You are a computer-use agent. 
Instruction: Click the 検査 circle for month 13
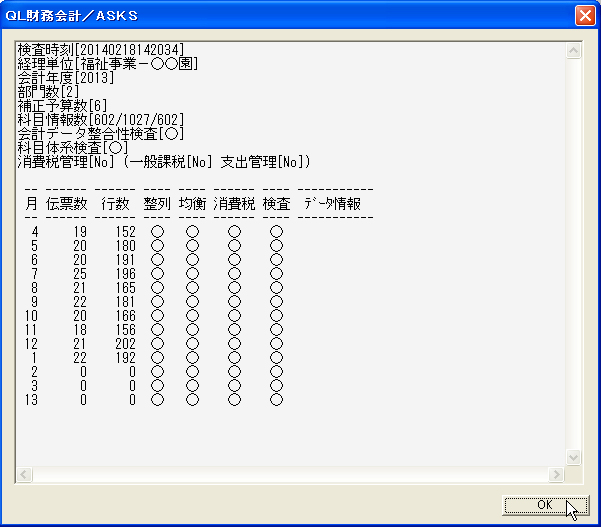(276, 399)
